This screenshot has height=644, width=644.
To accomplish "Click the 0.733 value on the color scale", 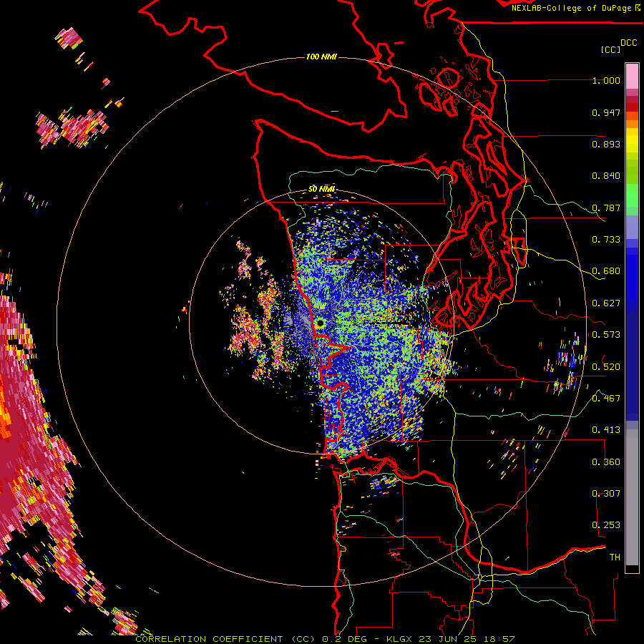I will 606,240.
